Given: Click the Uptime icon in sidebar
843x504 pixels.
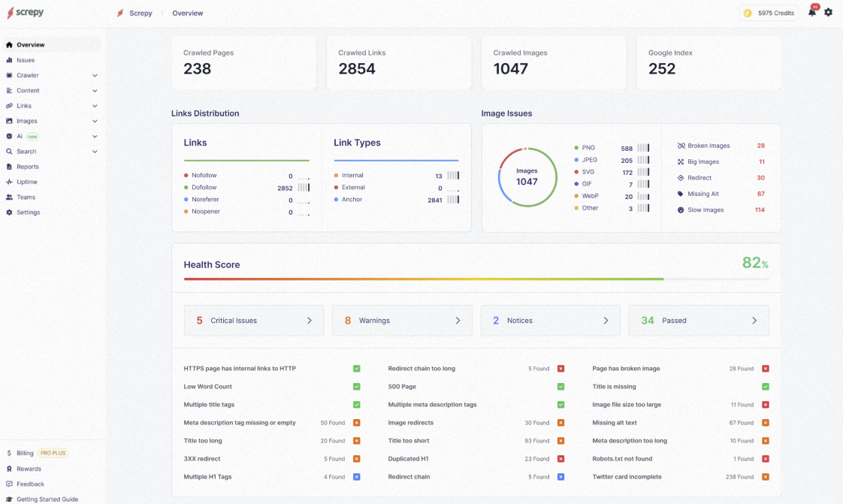Looking at the screenshot, I should coord(9,182).
